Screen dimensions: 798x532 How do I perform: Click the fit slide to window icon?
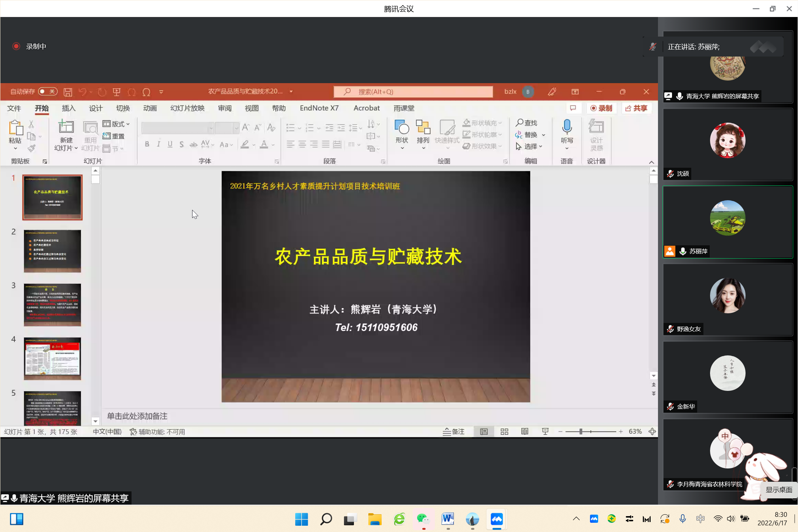pos(652,432)
